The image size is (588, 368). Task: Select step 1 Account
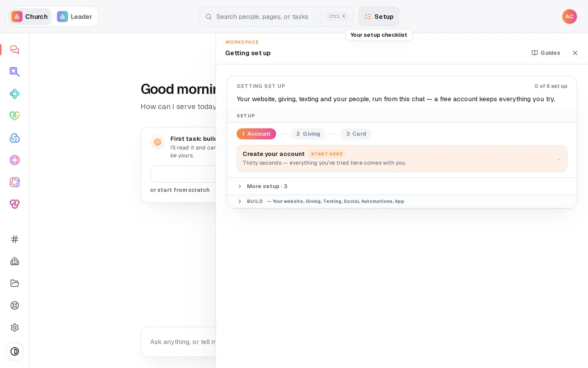(x=256, y=134)
